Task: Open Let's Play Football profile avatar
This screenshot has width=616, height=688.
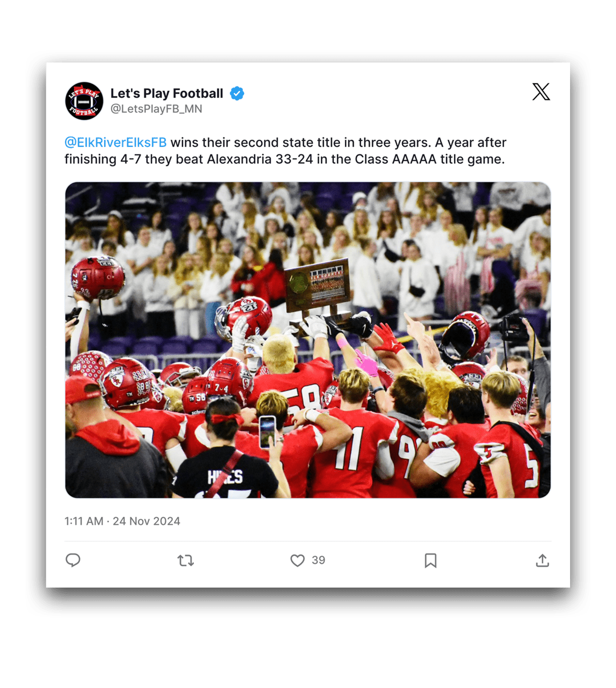Action: pyautogui.click(x=84, y=101)
